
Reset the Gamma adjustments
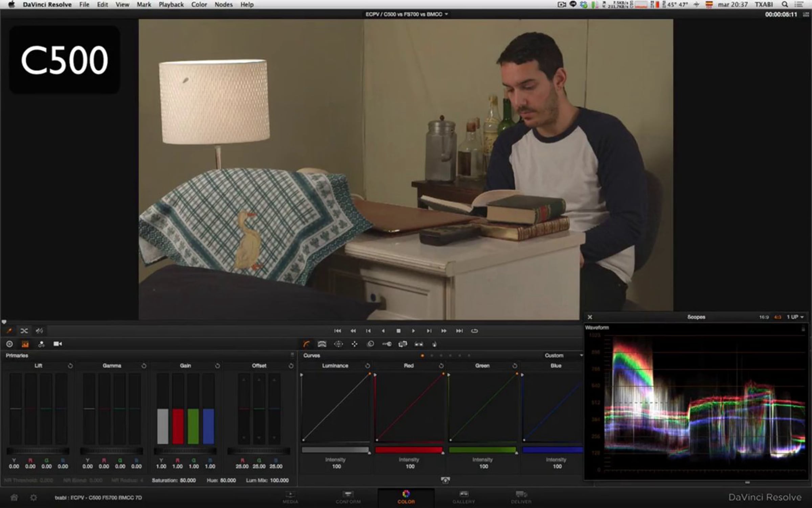[x=144, y=366]
